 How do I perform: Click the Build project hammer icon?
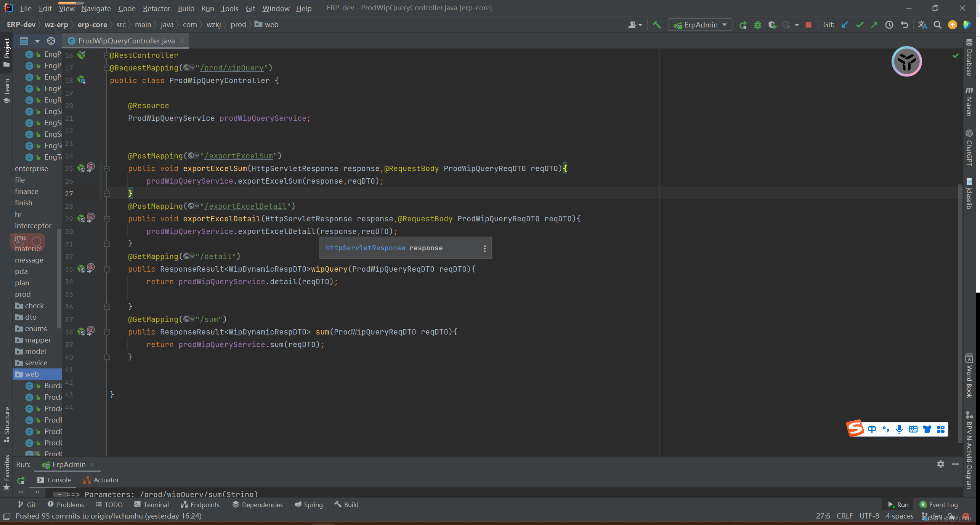657,25
